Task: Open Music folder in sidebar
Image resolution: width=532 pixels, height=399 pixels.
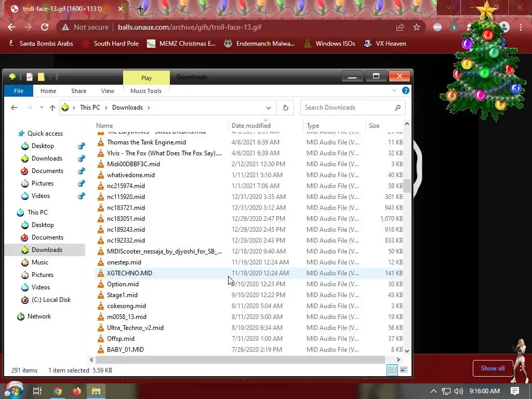Action: pos(39,262)
